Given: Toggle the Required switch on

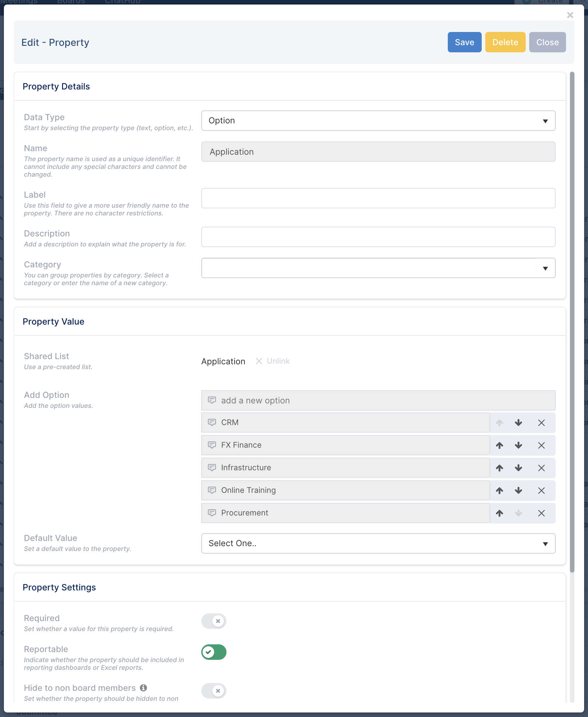Looking at the screenshot, I should 214,621.
